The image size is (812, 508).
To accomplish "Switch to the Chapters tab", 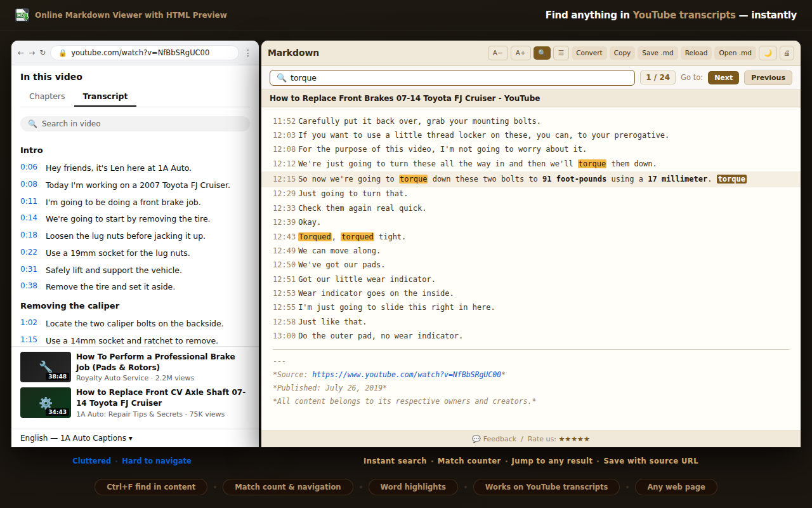I will pyautogui.click(x=46, y=96).
